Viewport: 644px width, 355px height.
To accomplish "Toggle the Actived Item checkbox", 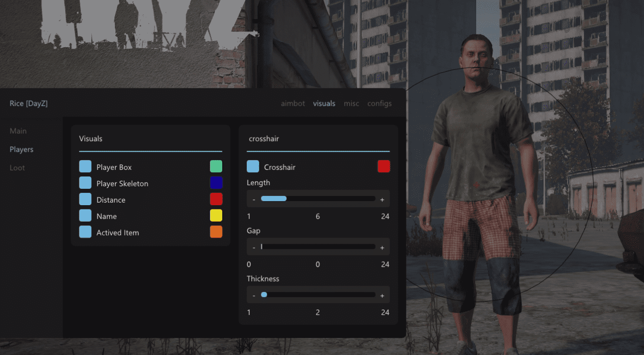I will coord(85,232).
